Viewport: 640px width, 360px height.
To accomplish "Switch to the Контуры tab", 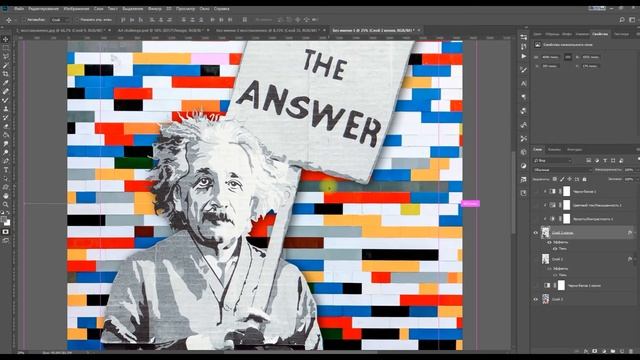I will [574, 150].
